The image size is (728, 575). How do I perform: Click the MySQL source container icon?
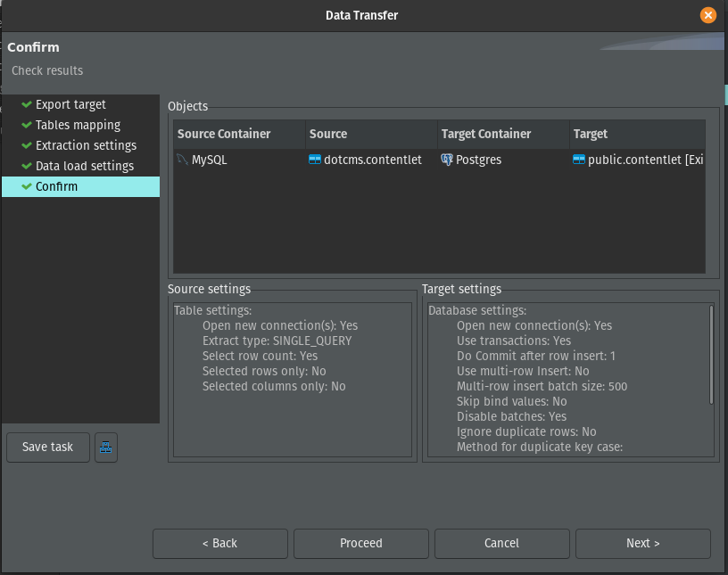[183, 160]
